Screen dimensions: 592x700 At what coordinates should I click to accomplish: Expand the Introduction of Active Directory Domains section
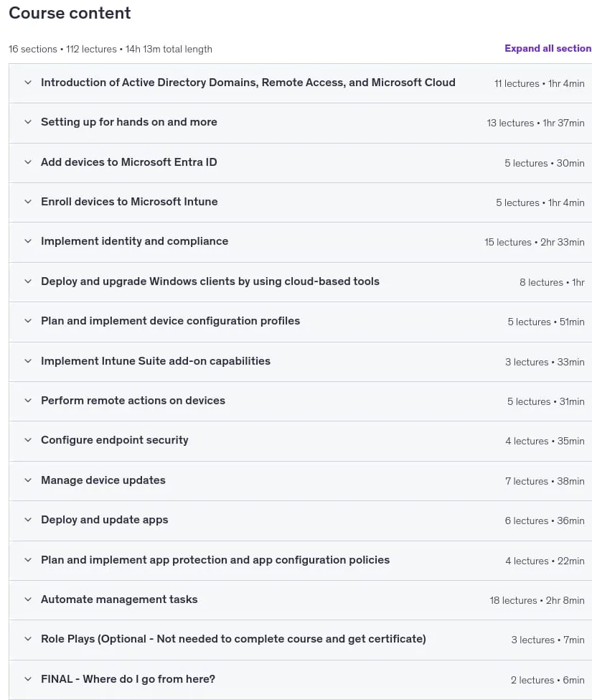(x=300, y=83)
